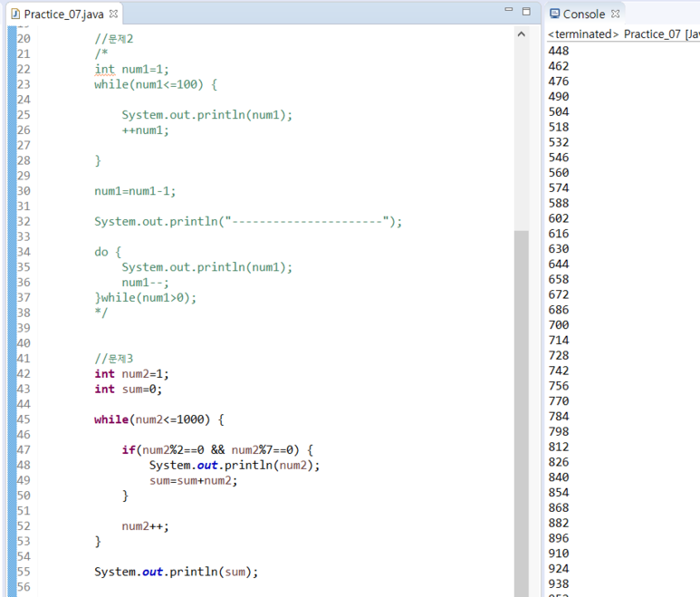
Task: Click console output value 700
Action: click(x=559, y=325)
